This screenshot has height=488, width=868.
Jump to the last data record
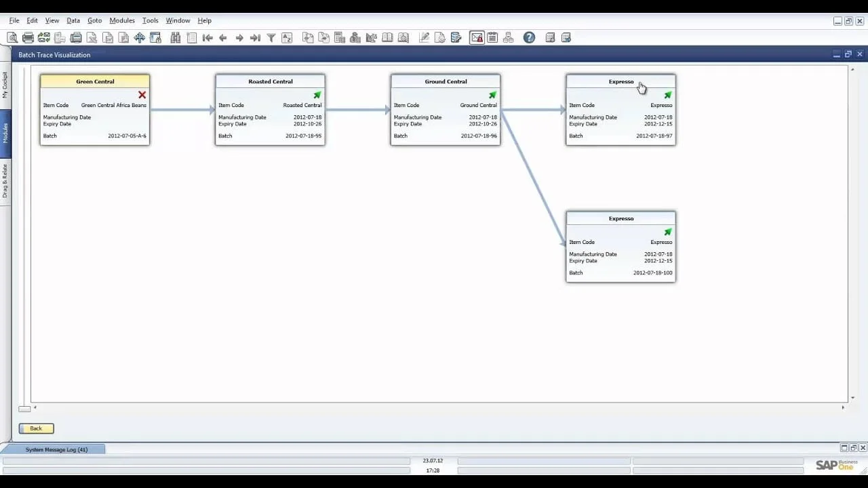click(x=255, y=38)
